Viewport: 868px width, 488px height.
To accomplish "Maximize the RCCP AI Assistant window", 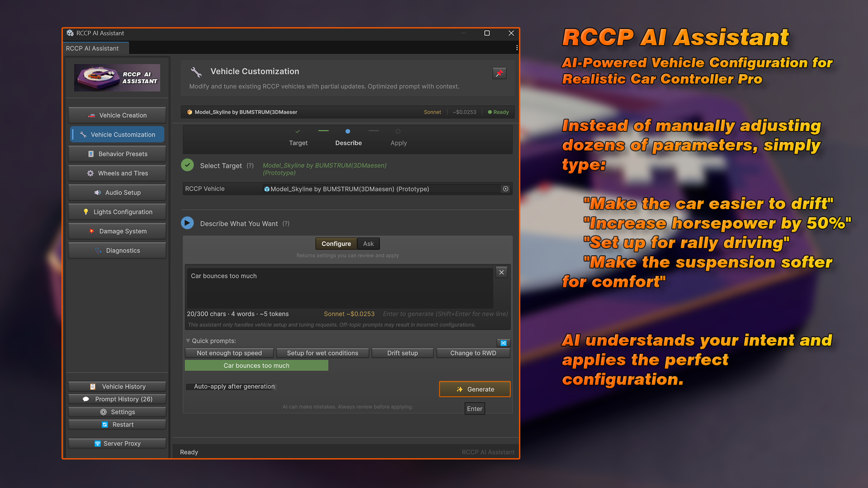I will click(x=487, y=33).
